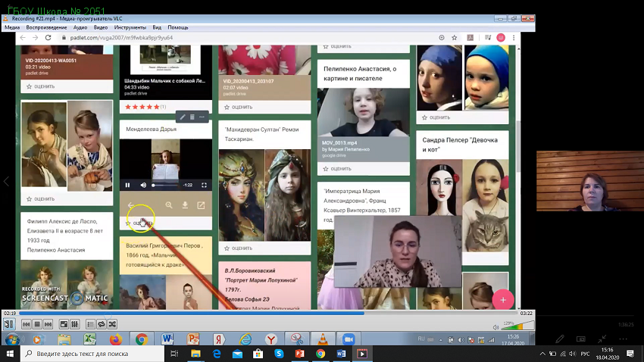Open more options on Менделеева Дарья post
The width and height of the screenshot is (644, 362).
point(202,117)
